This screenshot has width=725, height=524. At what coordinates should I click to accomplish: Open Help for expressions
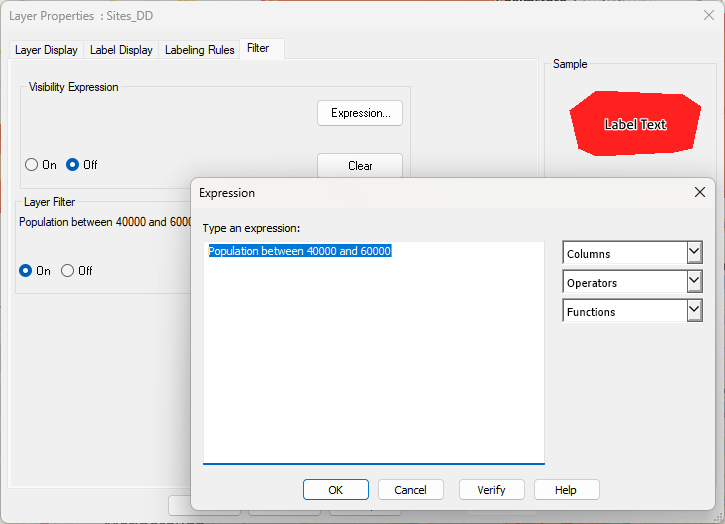(566, 490)
